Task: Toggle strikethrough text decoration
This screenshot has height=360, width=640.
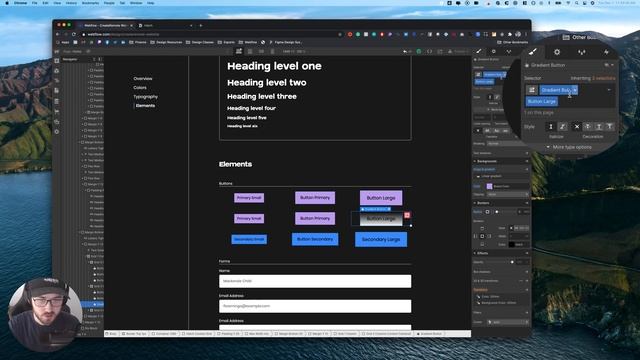Action: tap(588, 127)
